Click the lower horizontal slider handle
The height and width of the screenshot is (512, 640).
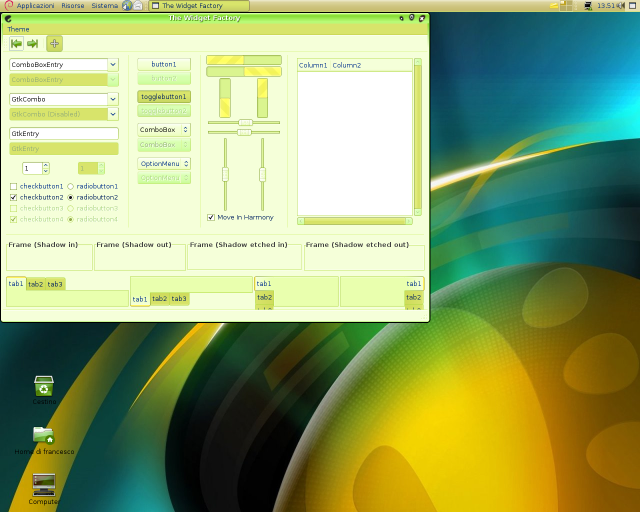244,132
